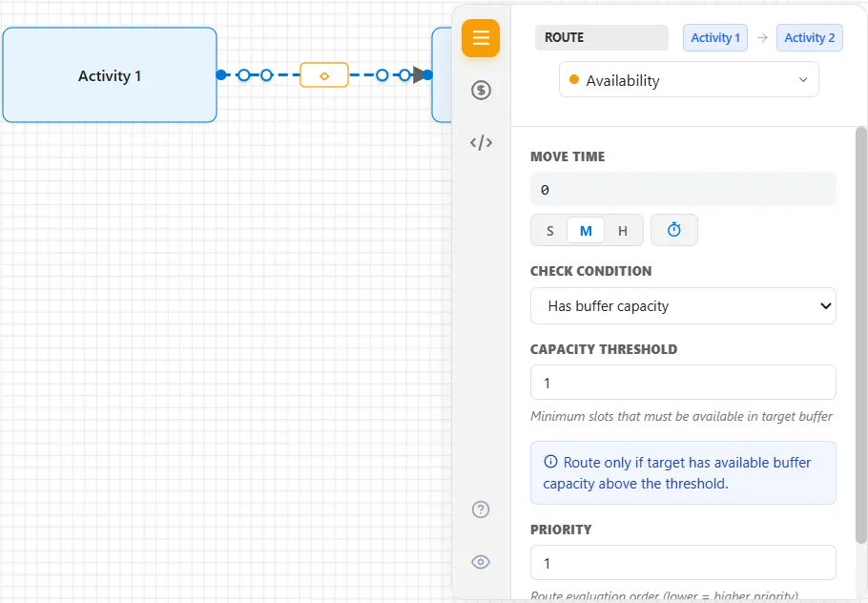Click the Activity 1 breadcrumb chip
This screenshot has width=868, height=603.
(715, 37)
